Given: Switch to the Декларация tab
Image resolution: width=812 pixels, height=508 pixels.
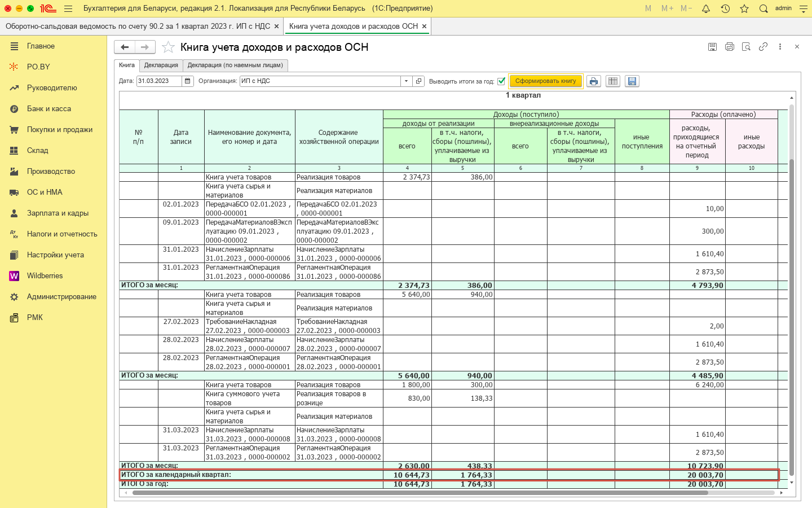Looking at the screenshot, I should (x=161, y=65).
